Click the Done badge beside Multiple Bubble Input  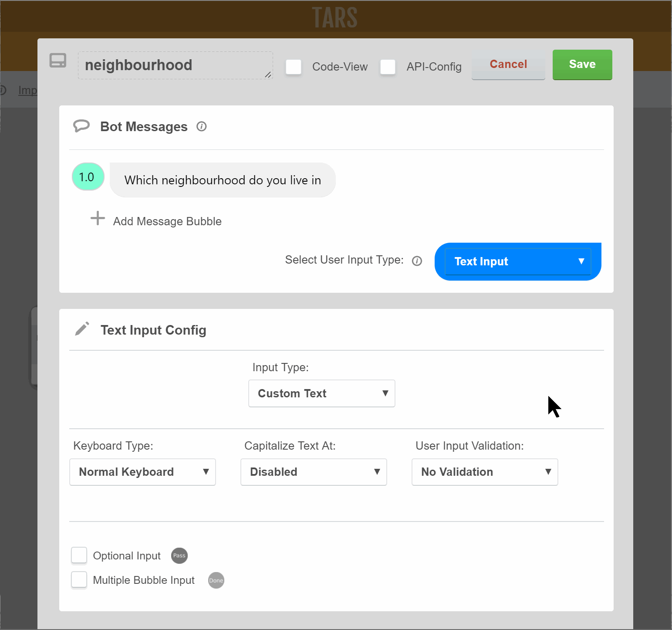coord(216,580)
